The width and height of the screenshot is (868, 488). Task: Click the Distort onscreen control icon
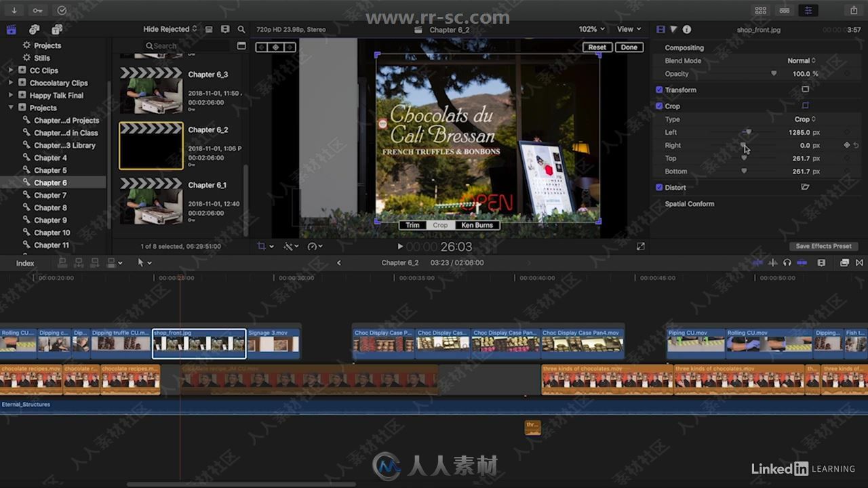(806, 187)
